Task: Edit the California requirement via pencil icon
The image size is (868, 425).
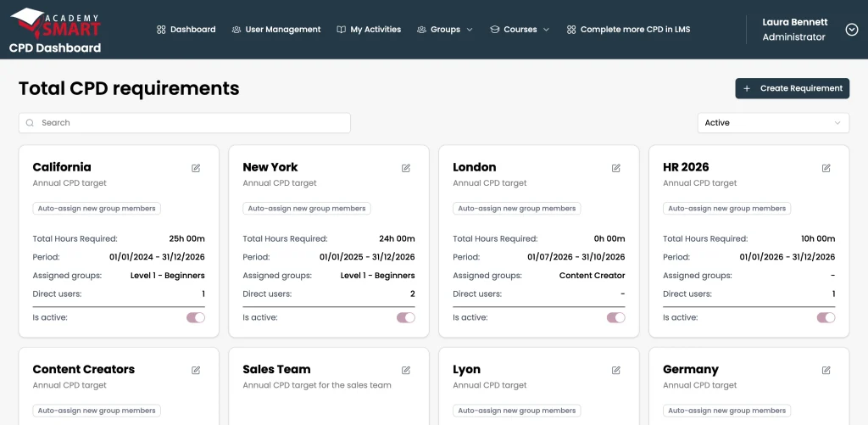Action: click(196, 168)
